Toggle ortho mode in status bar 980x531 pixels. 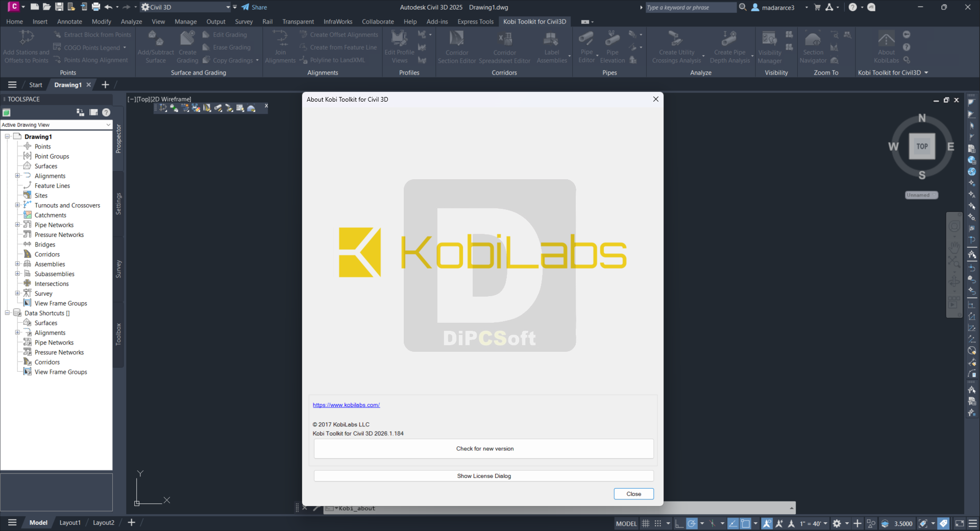coord(679,523)
